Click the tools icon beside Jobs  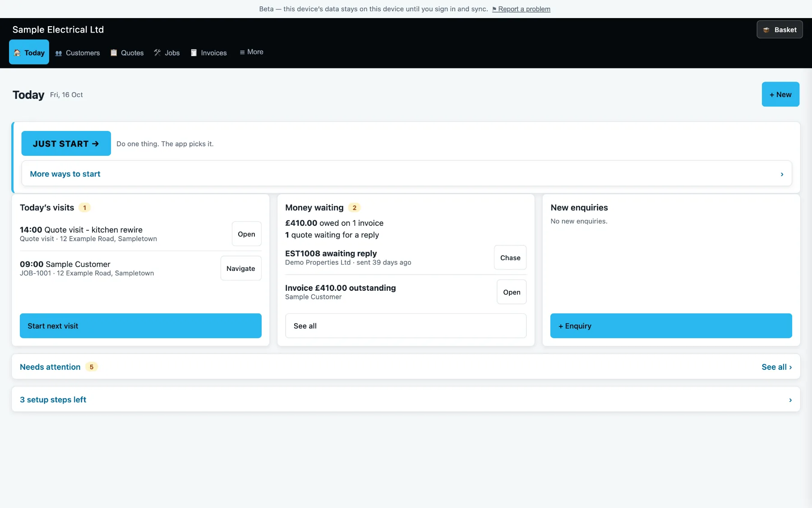click(x=157, y=53)
